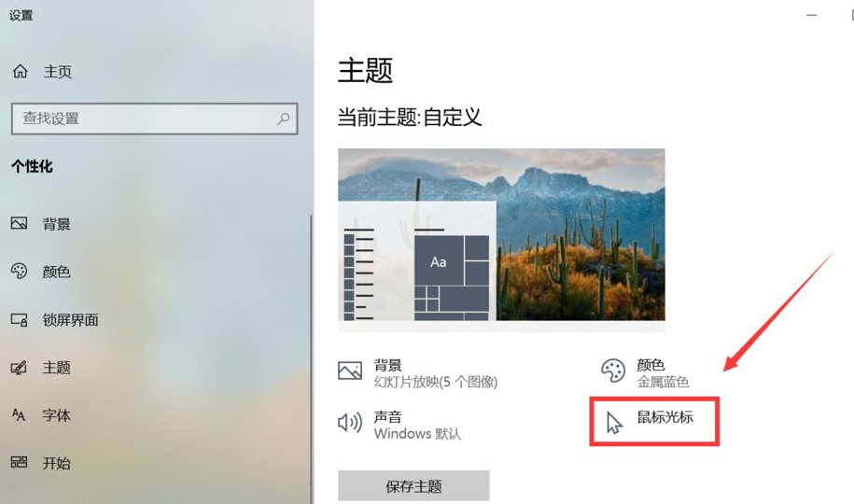Select 锁屏界面 in the sidebar menu

coord(70,320)
